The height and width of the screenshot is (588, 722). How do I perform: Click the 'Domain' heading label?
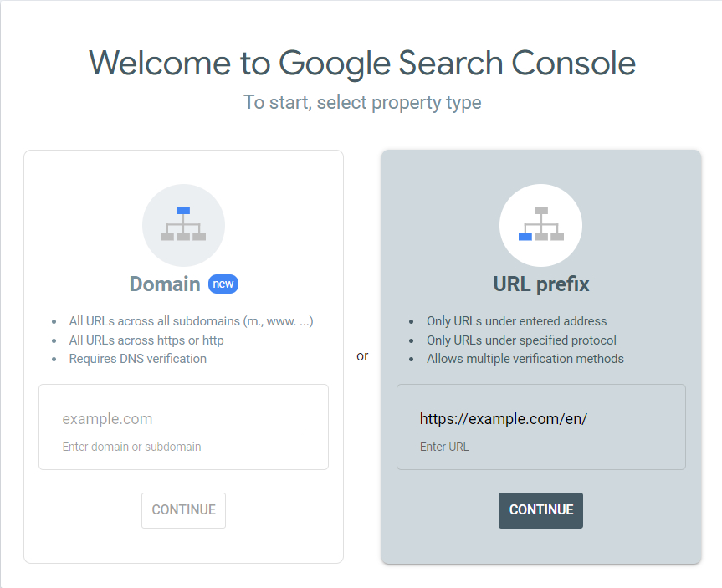pyautogui.click(x=165, y=284)
